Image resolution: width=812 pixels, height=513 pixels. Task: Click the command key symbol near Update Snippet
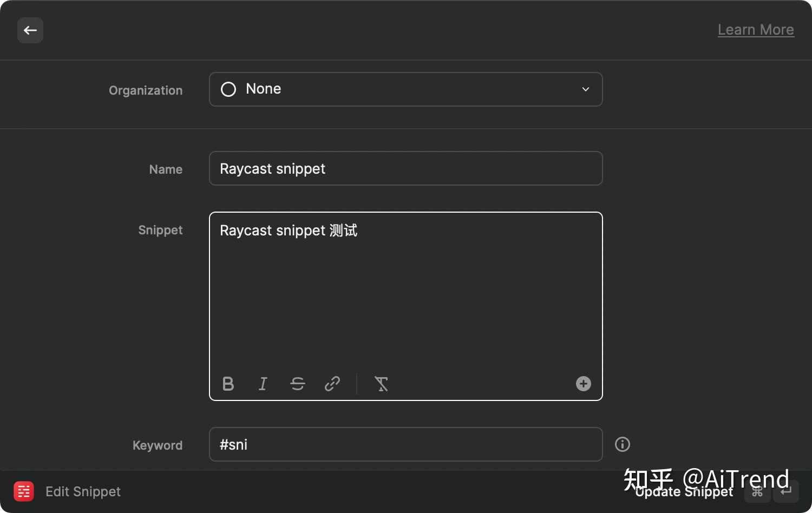(757, 492)
